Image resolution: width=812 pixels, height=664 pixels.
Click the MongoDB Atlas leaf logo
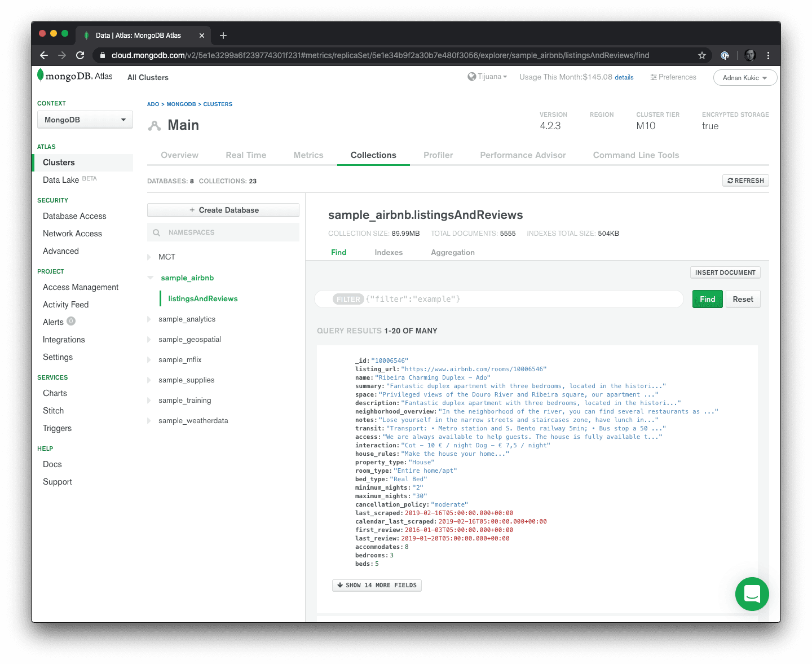(41, 75)
